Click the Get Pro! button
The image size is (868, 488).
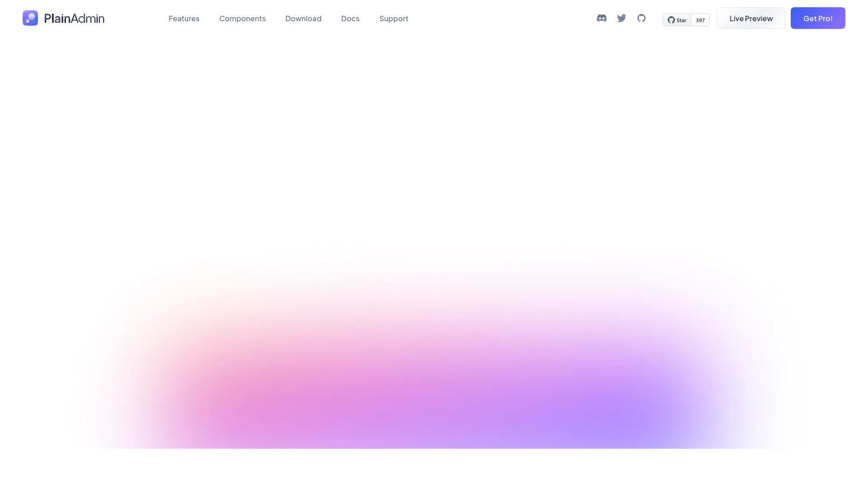coord(818,18)
